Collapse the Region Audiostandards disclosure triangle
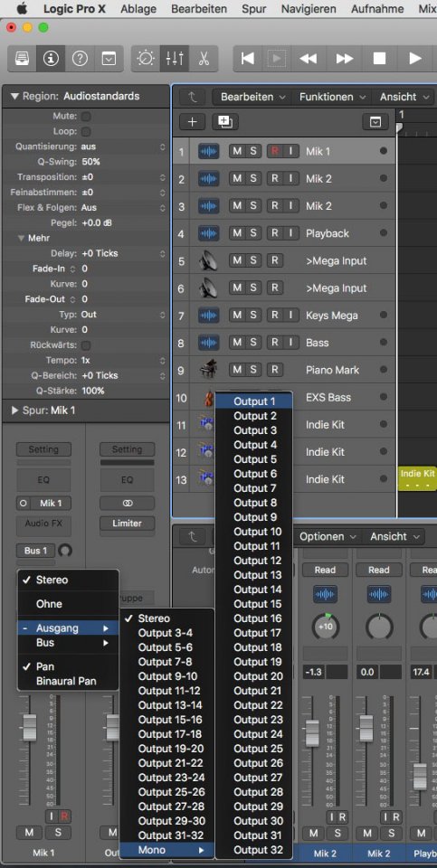 [14, 97]
